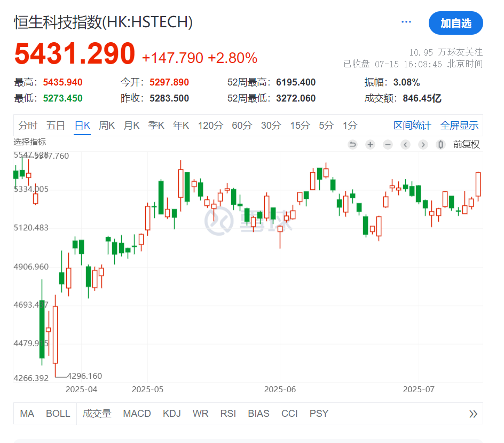This screenshot has height=443, width=504.
Task: Open the three-dot more options menu
Action: (x=406, y=22)
